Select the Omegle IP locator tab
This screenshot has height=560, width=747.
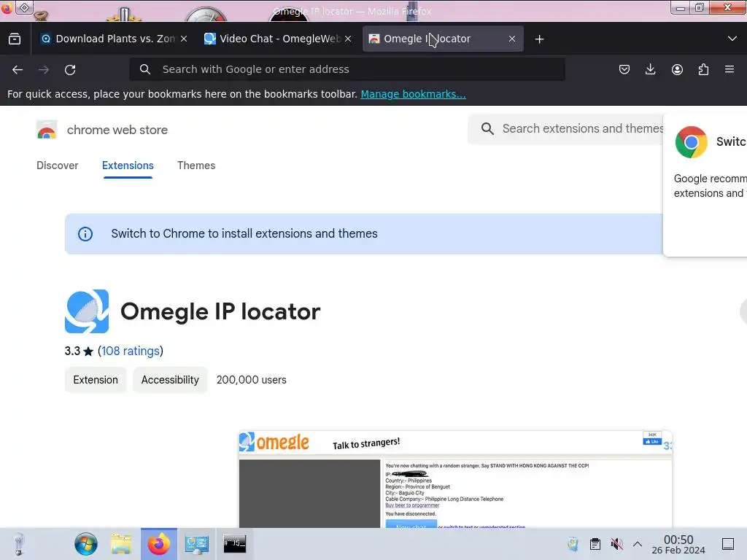click(443, 39)
